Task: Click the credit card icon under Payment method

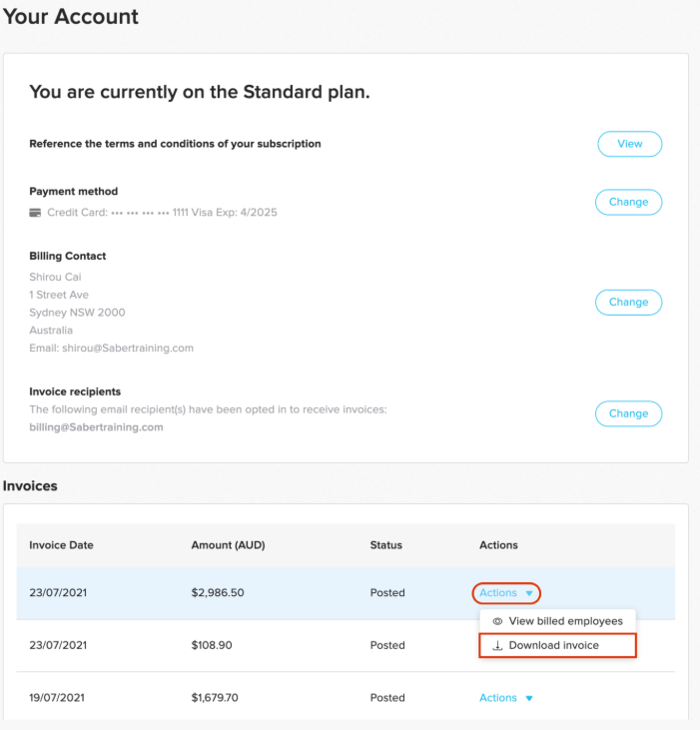Action: tap(35, 213)
